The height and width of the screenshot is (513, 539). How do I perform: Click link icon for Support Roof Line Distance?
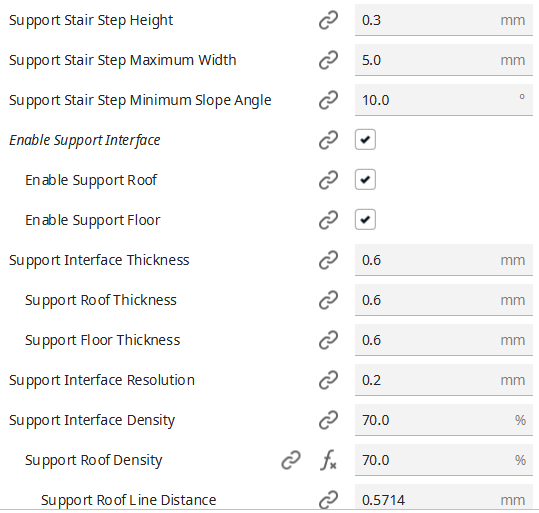[x=328, y=500]
